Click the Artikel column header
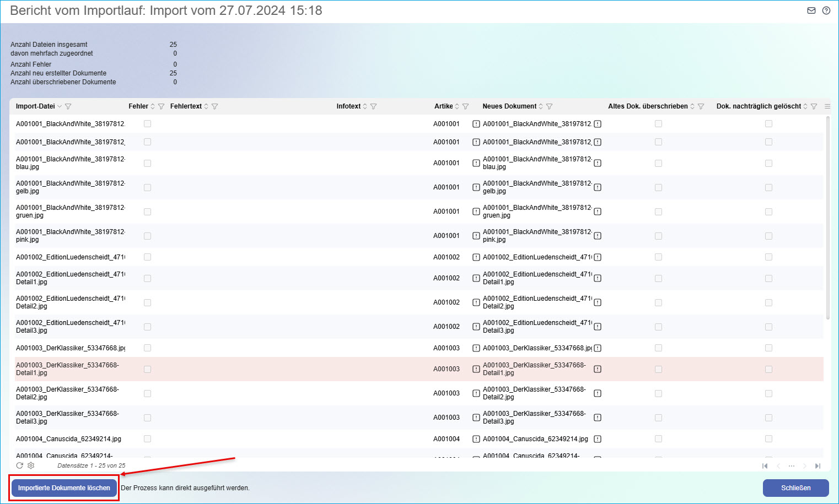 443,106
